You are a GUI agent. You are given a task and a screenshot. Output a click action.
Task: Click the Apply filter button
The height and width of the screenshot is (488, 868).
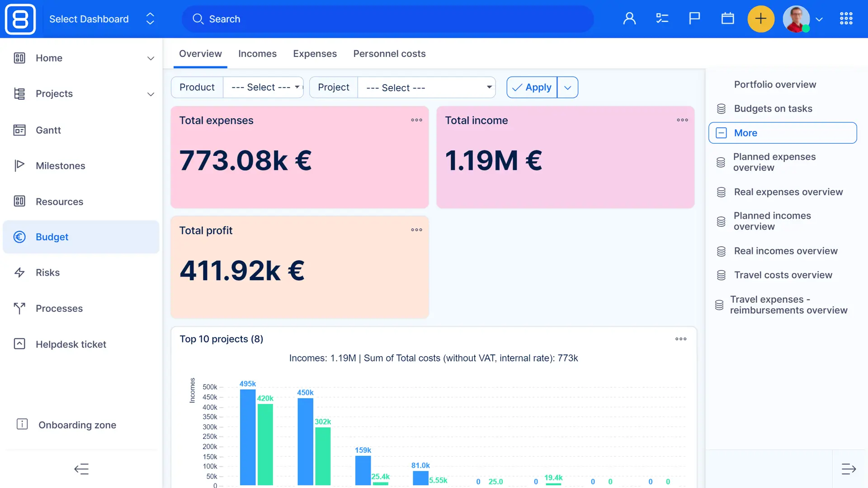(532, 87)
